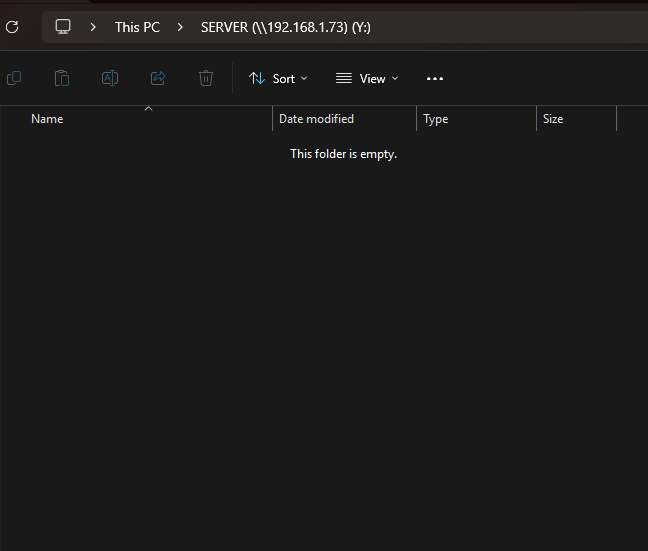The width and height of the screenshot is (648, 551).
Task: Click the computer monitor icon in address bar
Action: click(x=63, y=27)
